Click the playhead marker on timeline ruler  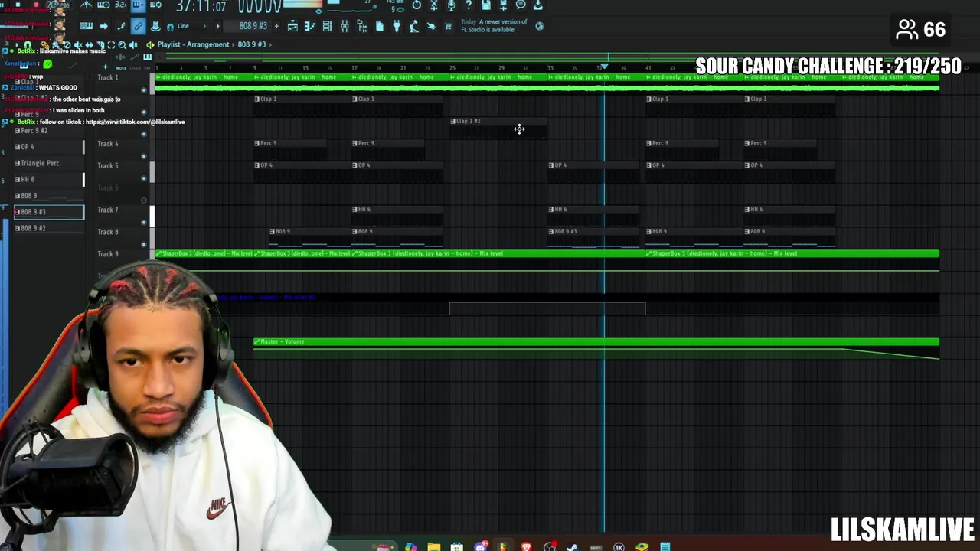(x=604, y=67)
